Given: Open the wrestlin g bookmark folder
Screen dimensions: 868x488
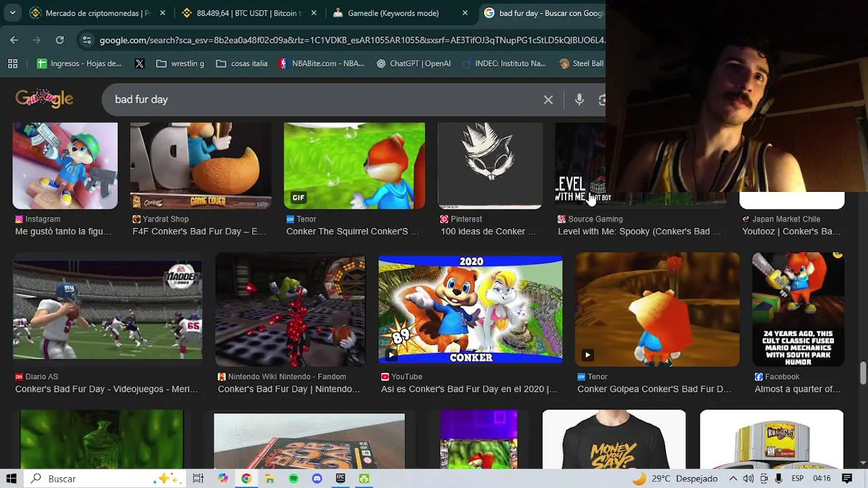Looking at the screenshot, I should (180, 64).
